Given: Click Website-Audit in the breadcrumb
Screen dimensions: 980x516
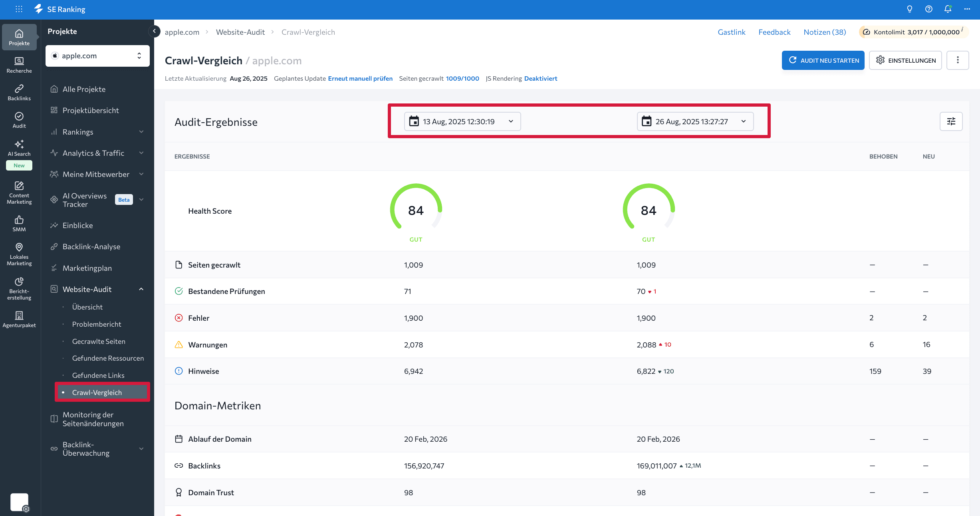Looking at the screenshot, I should (240, 32).
